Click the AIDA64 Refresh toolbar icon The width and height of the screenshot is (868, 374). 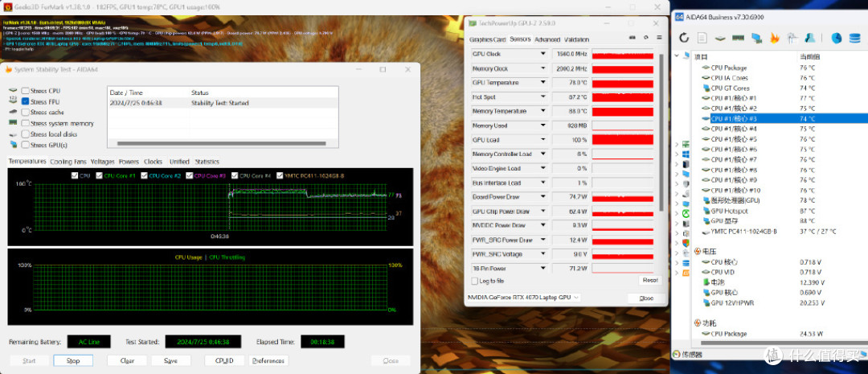coord(684,38)
